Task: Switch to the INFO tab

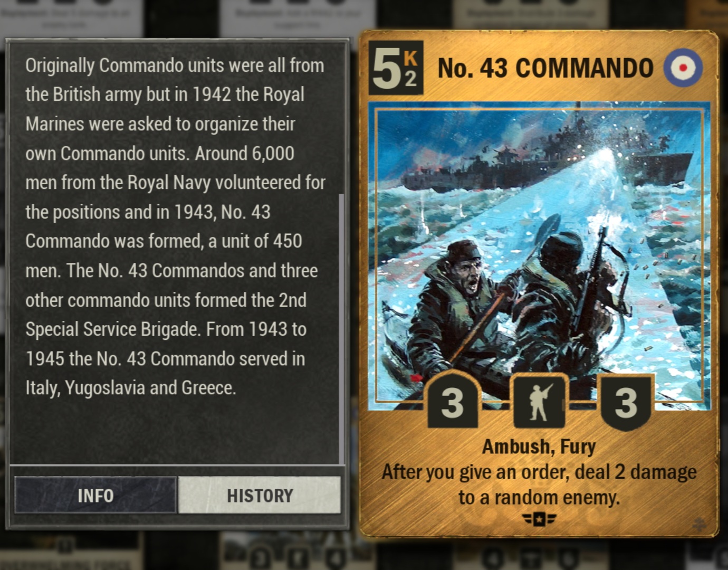Action: [95, 495]
